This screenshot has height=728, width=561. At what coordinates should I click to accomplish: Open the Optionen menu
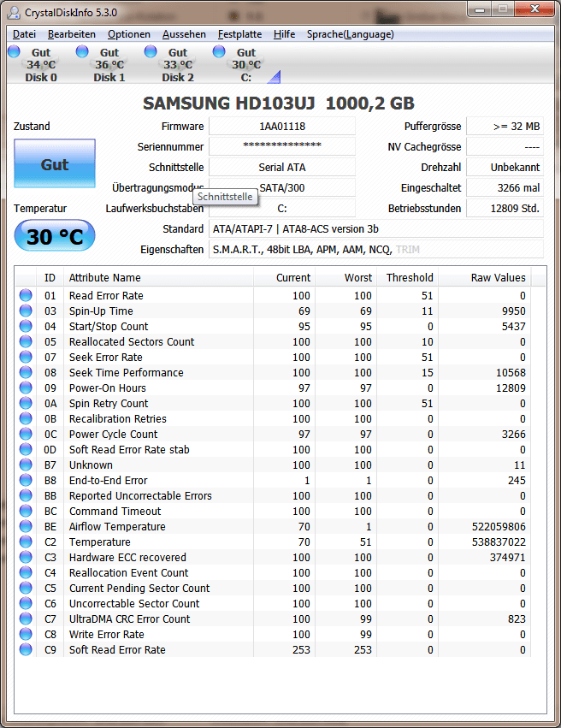pos(129,34)
